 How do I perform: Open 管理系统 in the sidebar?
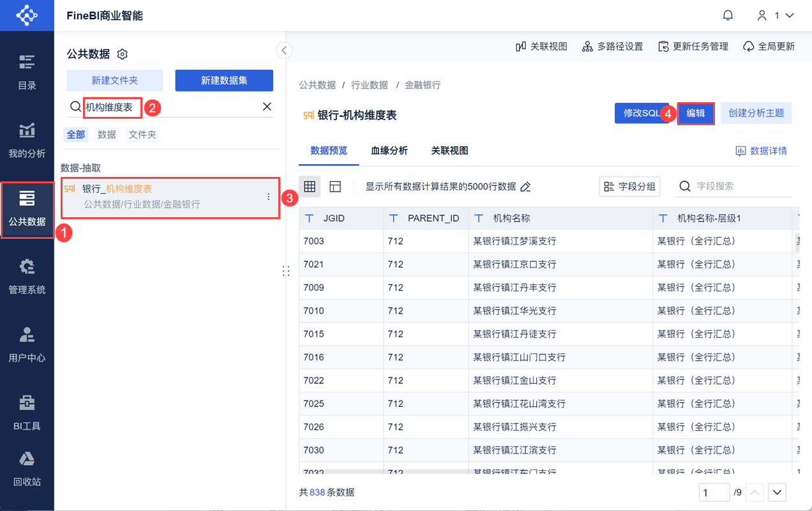[x=27, y=277]
